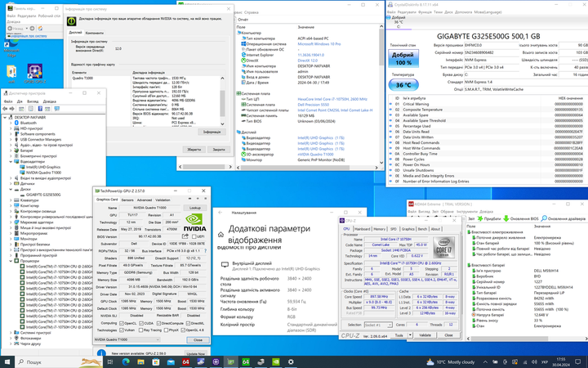Toggle the Ray Tracing checkbox in GPU-Z

point(141,330)
